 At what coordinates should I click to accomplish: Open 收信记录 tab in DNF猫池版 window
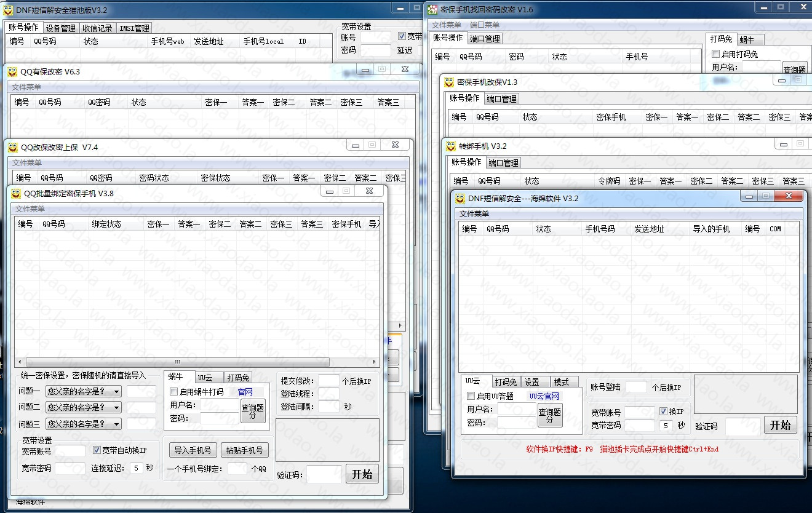pyautogui.click(x=98, y=28)
